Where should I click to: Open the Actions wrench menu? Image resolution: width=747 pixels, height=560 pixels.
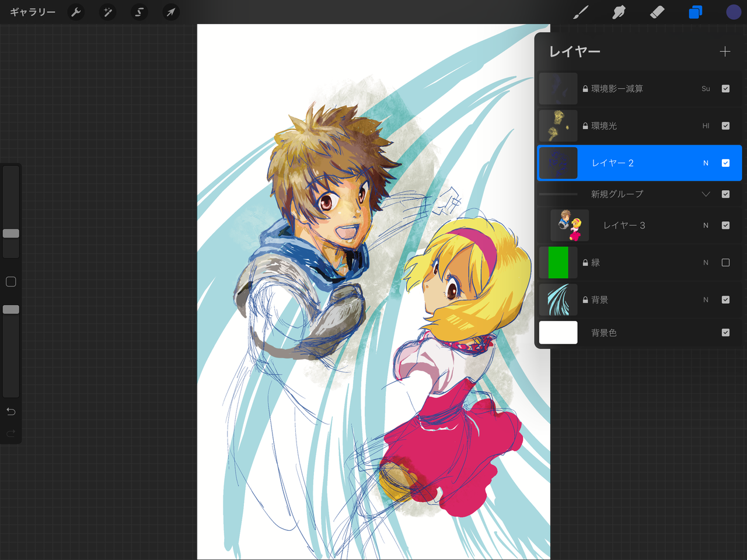tap(76, 12)
